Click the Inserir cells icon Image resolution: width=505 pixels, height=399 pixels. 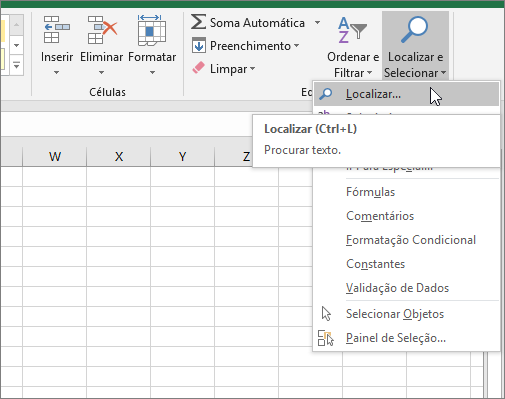click(x=56, y=30)
